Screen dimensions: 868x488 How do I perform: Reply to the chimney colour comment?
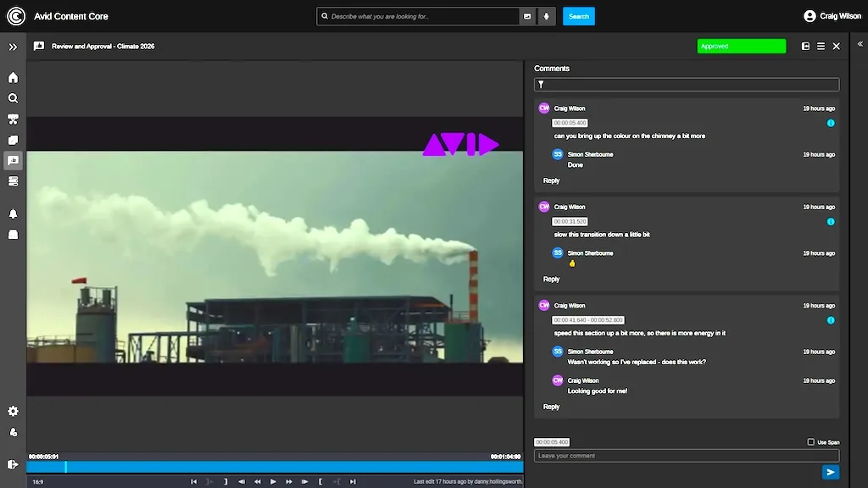[551, 180]
